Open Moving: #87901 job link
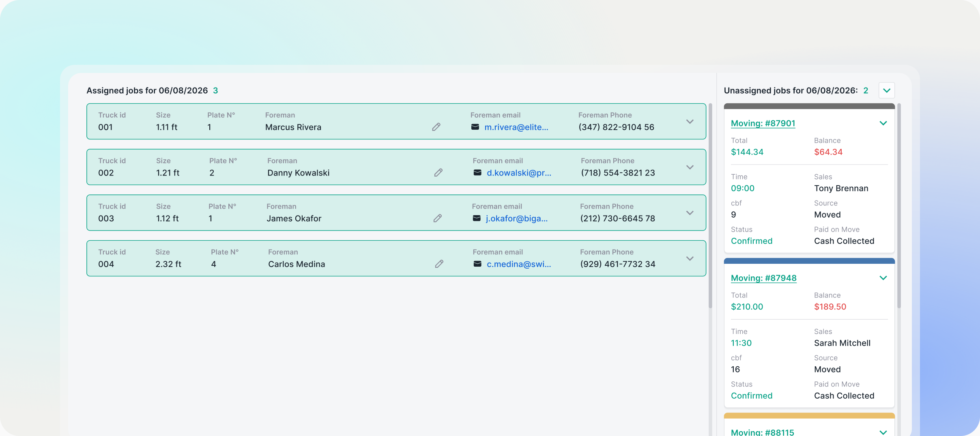 click(x=763, y=123)
